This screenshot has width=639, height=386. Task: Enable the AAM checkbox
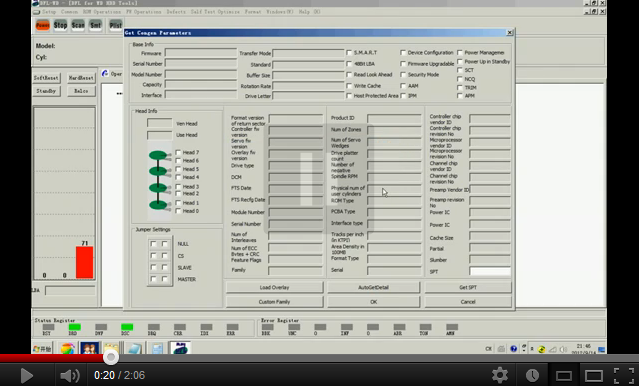(x=403, y=86)
